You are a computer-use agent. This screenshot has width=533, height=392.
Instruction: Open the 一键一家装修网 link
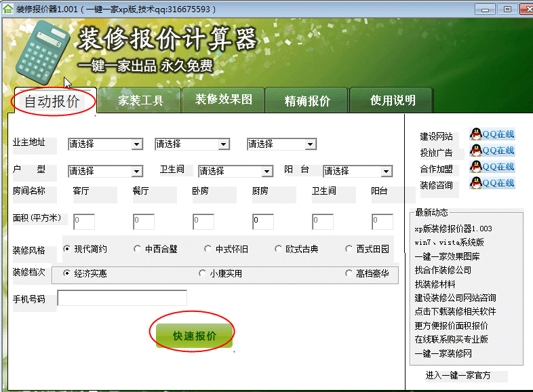pyautogui.click(x=443, y=353)
